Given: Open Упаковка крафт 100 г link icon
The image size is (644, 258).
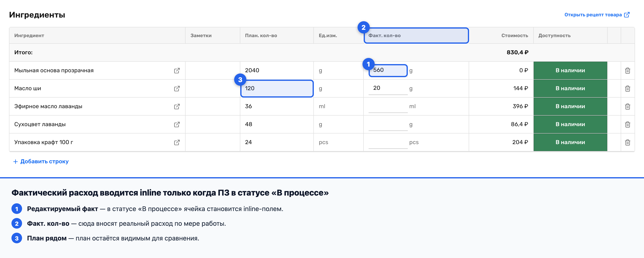Looking at the screenshot, I should pyautogui.click(x=177, y=143).
